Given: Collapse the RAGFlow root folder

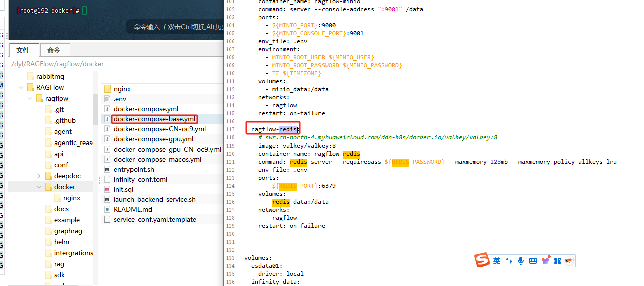Looking at the screenshot, I should pos(21,87).
